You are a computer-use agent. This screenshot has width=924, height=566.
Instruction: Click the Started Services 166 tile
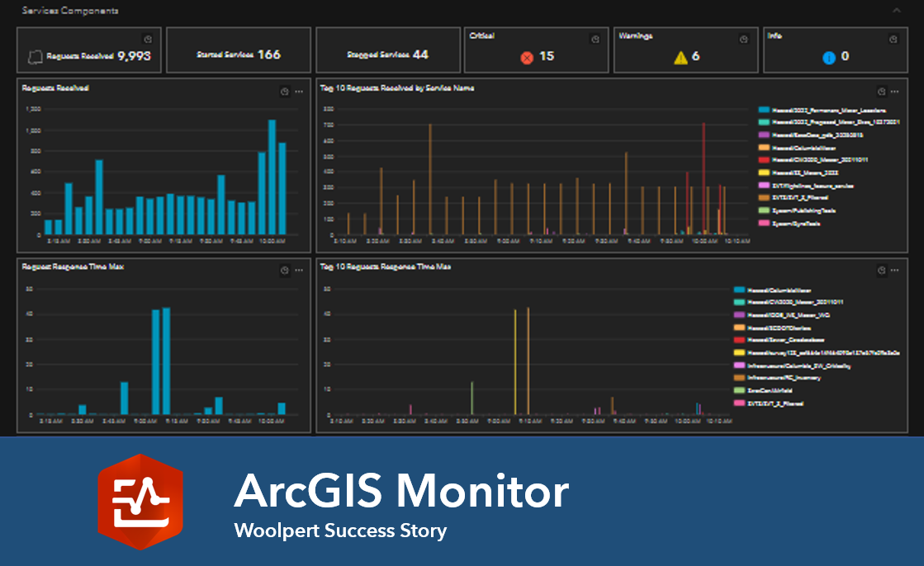pyautogui.click(x=239, y=50)
